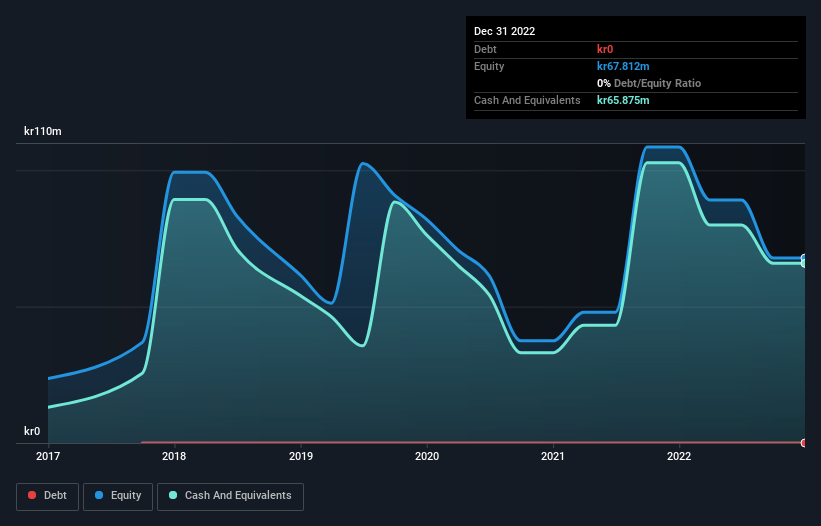Click the red kr0 debt value

pos(605,49)
